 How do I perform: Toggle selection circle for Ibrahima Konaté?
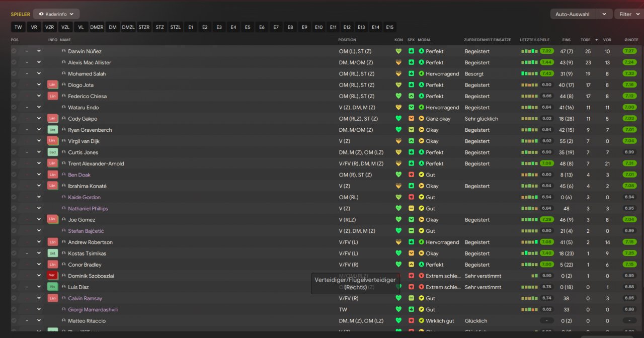pos(14,186)
